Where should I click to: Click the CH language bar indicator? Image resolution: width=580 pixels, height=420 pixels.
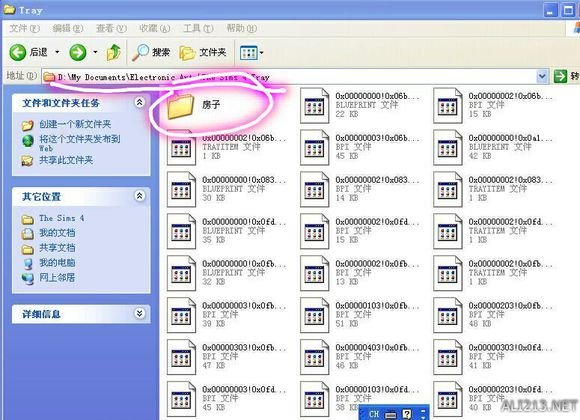point(374,414)
